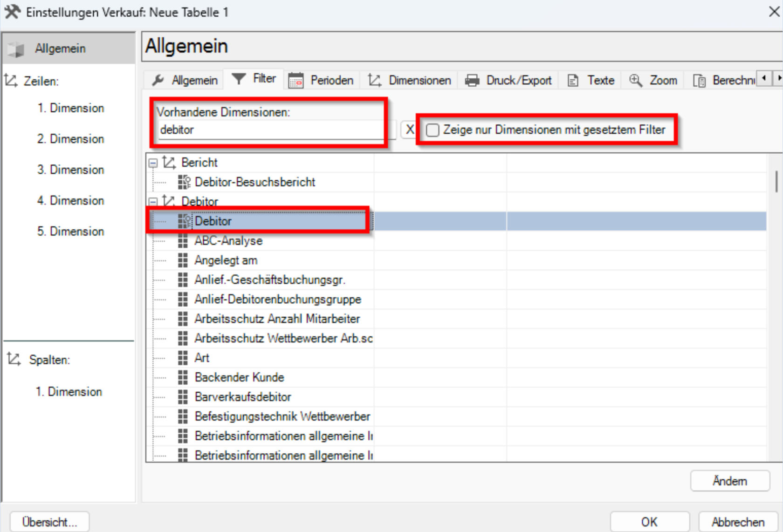Select 1. Dimension under Spalten
The height and width of the screenshot is (532, 783).
(69, 391)
